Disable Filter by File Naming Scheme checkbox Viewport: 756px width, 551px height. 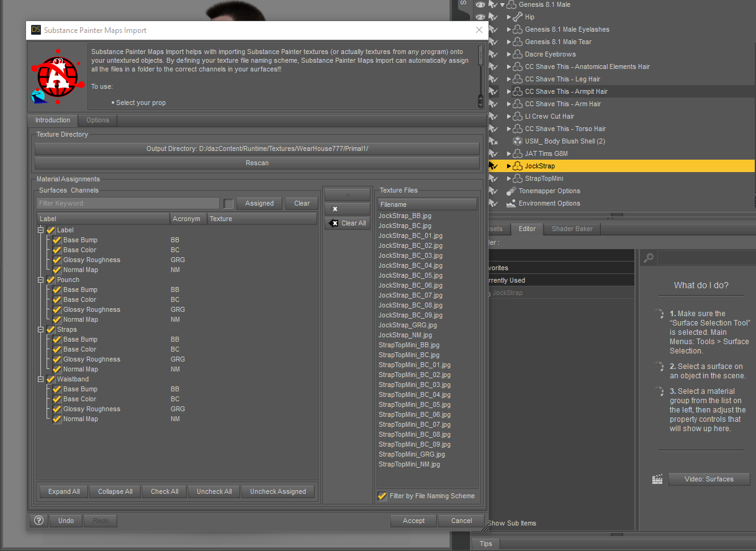382,496
